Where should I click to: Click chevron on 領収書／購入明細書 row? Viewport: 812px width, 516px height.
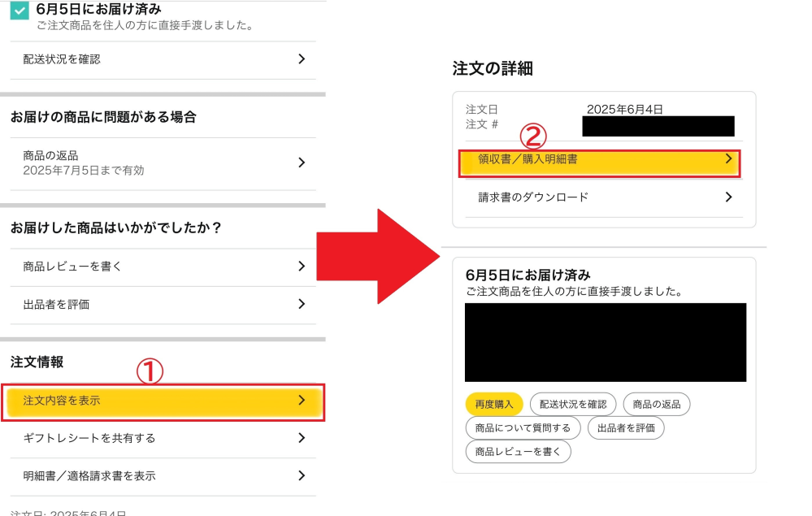(728, 159)
